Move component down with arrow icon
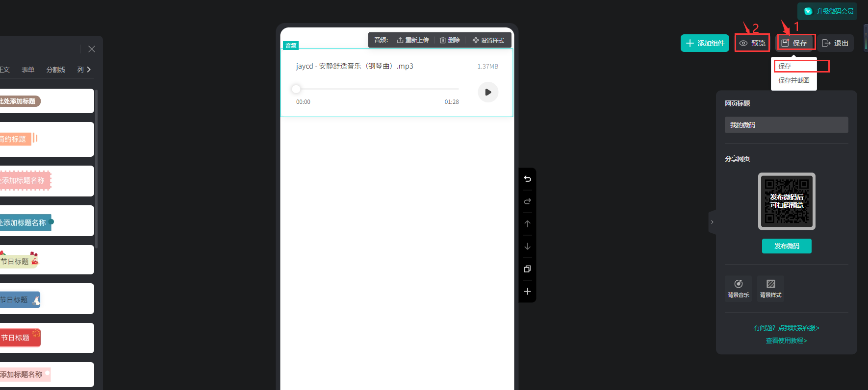This screenshot has height=390, width=868. coord(527,246)
